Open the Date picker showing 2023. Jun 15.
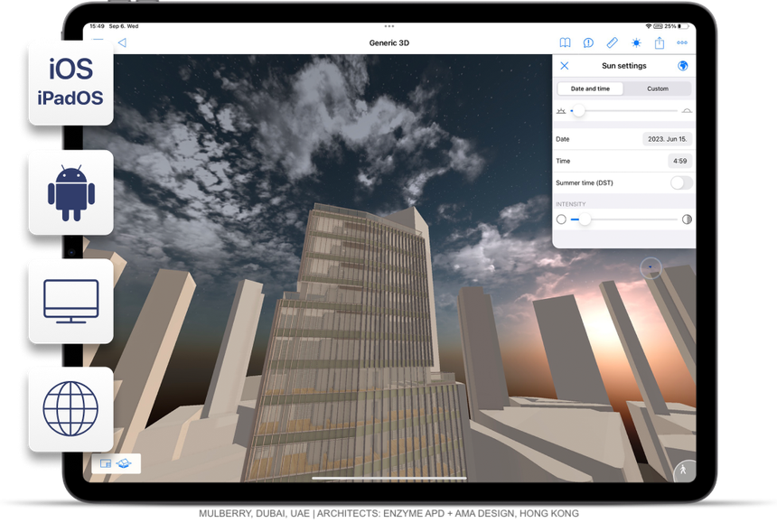Image resolution: width=777 pixels, height=532 pixels. coord(668,139)
